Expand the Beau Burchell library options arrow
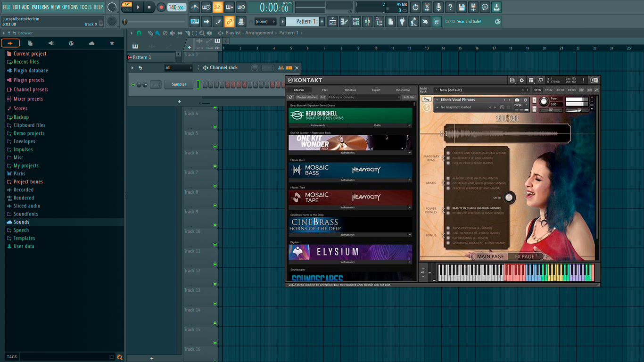644x362 pixels. [410, 125]
